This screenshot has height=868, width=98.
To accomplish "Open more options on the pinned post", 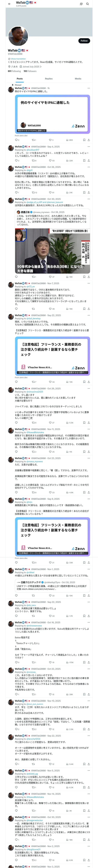I will click(89, 88).
